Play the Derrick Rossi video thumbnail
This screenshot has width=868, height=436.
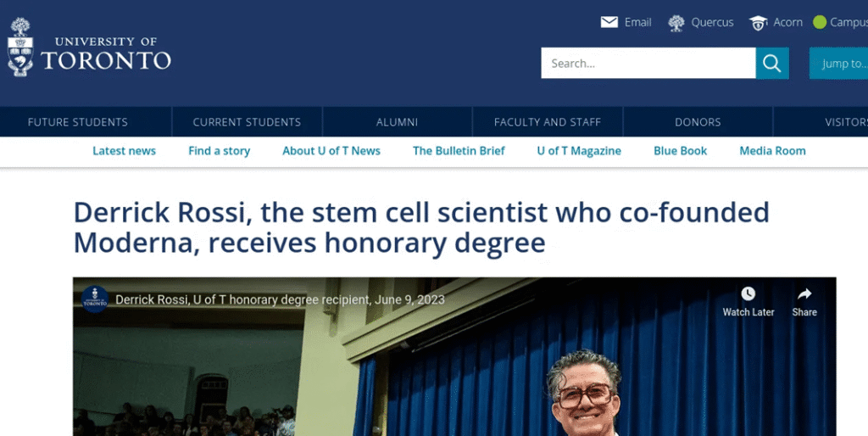click(454, 357)
